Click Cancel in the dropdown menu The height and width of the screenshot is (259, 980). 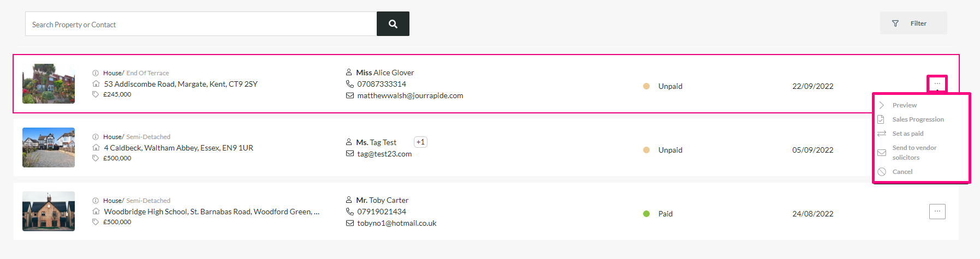point(902,172)
